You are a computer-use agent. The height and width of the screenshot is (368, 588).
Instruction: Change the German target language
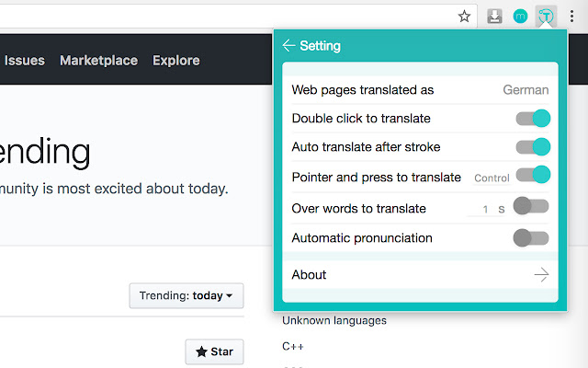[526, 89]
